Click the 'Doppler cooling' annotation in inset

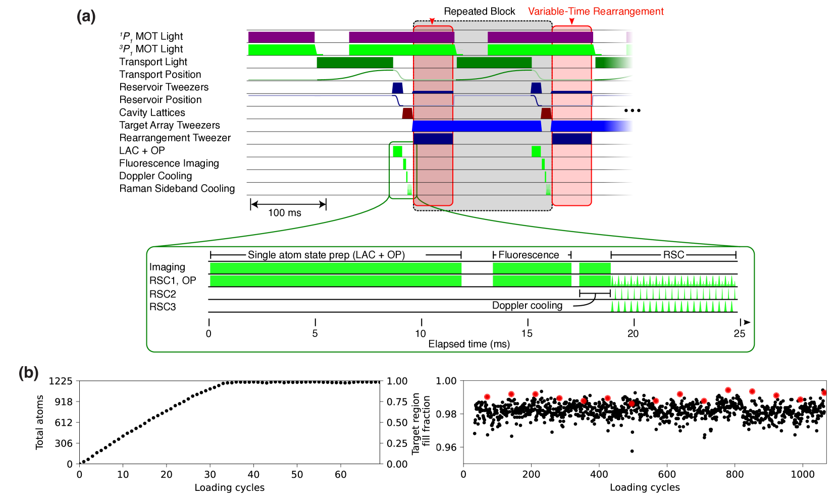click(527, 305)
